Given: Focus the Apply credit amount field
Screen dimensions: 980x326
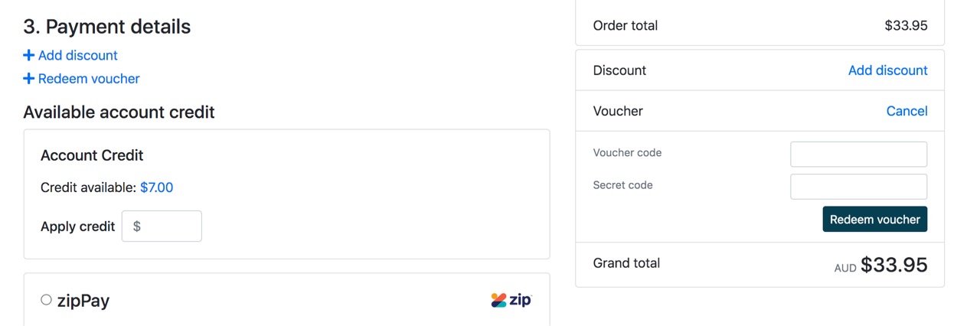Looking at the screenshot, I should click(162, 227).
